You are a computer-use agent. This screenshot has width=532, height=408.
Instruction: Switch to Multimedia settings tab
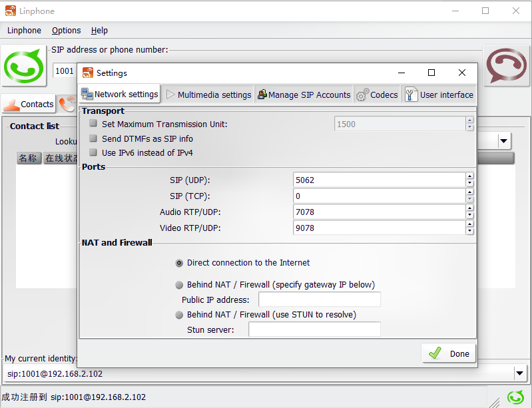pos(208,95)
